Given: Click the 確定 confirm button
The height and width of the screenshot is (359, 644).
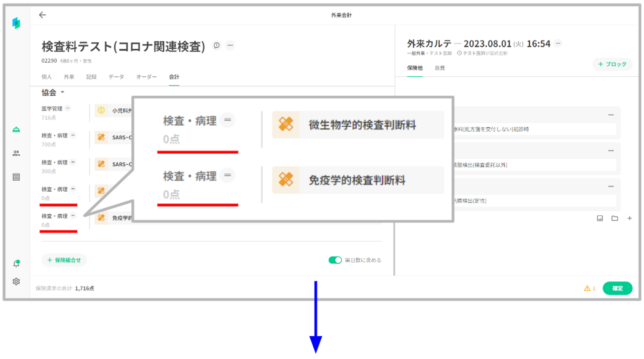Looking at the screenshot, I should point(617,288).
